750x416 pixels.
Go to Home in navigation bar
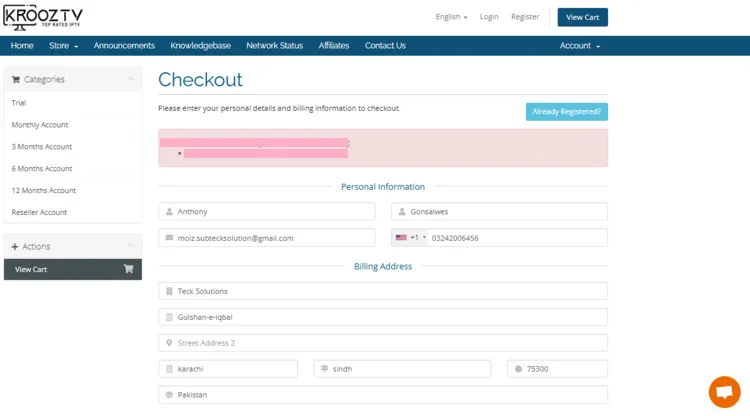[22, 45]
